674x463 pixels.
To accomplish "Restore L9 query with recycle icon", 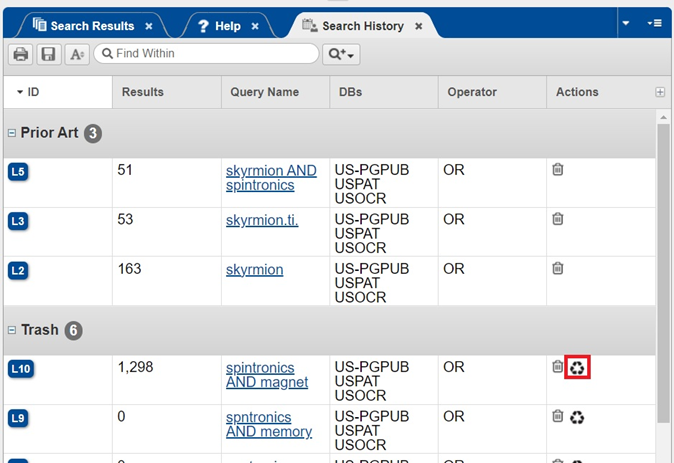I will pyautogui.click(x=577, y=417).
